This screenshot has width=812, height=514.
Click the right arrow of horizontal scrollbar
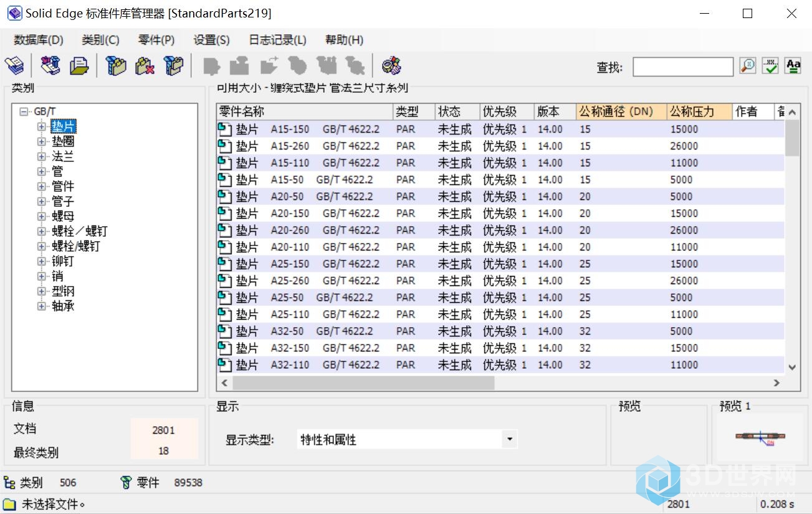[x=776, y=383]
